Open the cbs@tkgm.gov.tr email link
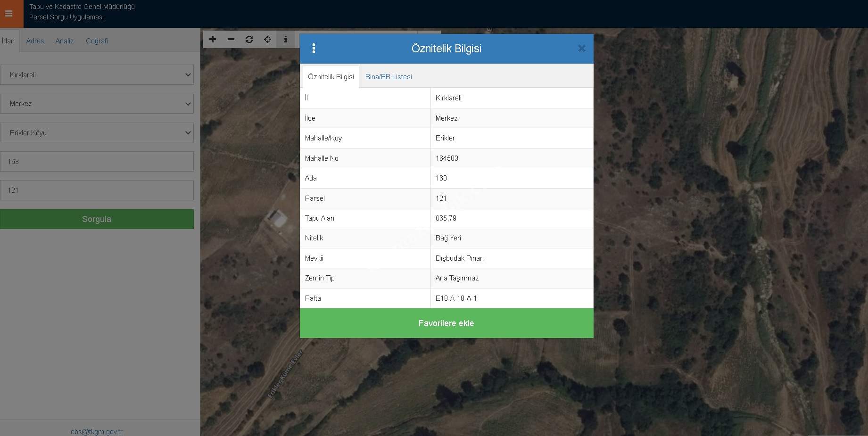The width and height of the screenshot is (868, 436). click(97, 431)
